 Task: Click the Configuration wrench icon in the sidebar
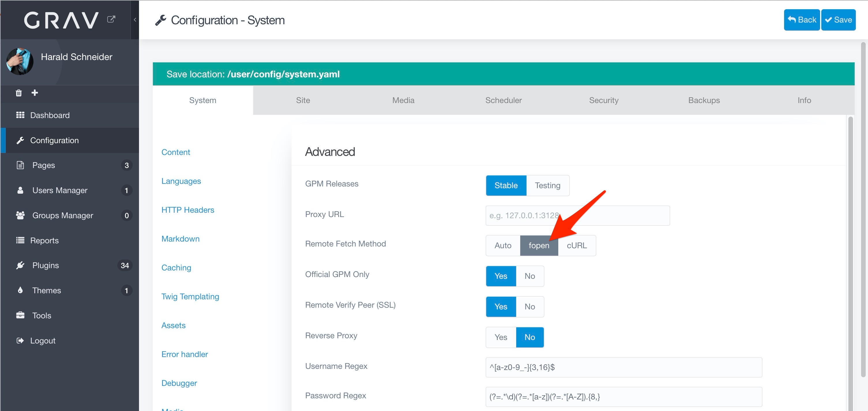[x=20, y=140]
